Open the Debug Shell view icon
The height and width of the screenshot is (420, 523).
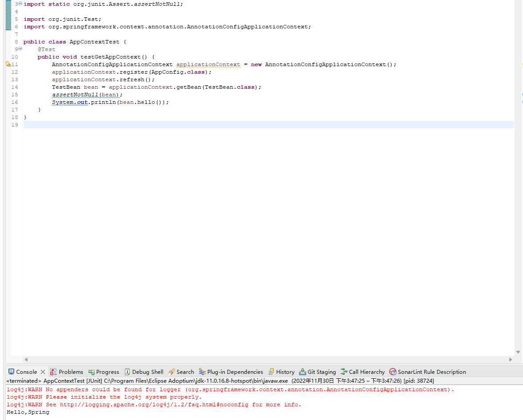click(128, 372)
